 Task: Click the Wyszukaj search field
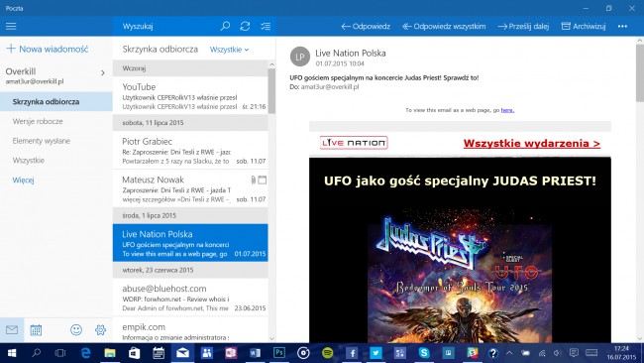[164, 27]
